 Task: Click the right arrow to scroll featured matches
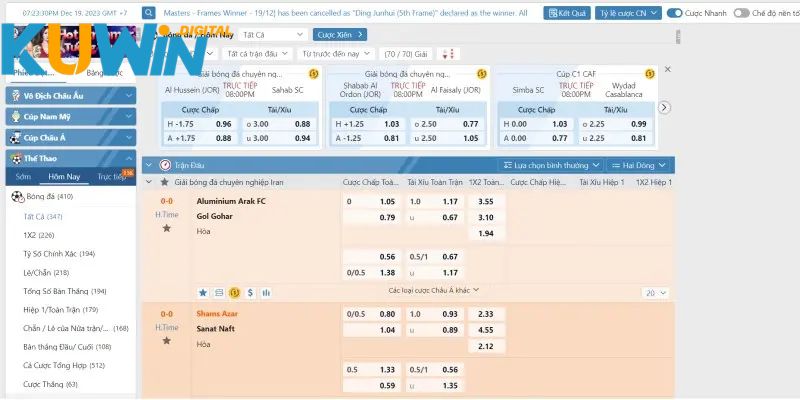click(663, 108)
